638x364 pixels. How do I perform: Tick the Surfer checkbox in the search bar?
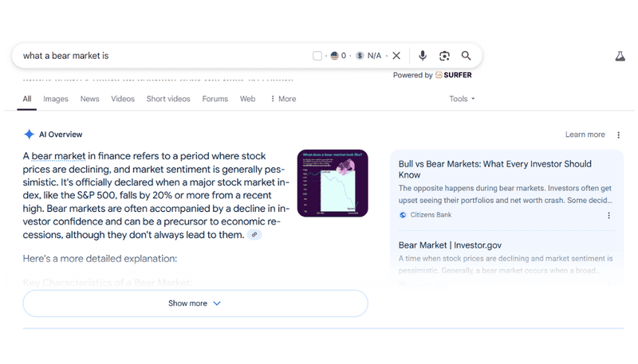317,56
